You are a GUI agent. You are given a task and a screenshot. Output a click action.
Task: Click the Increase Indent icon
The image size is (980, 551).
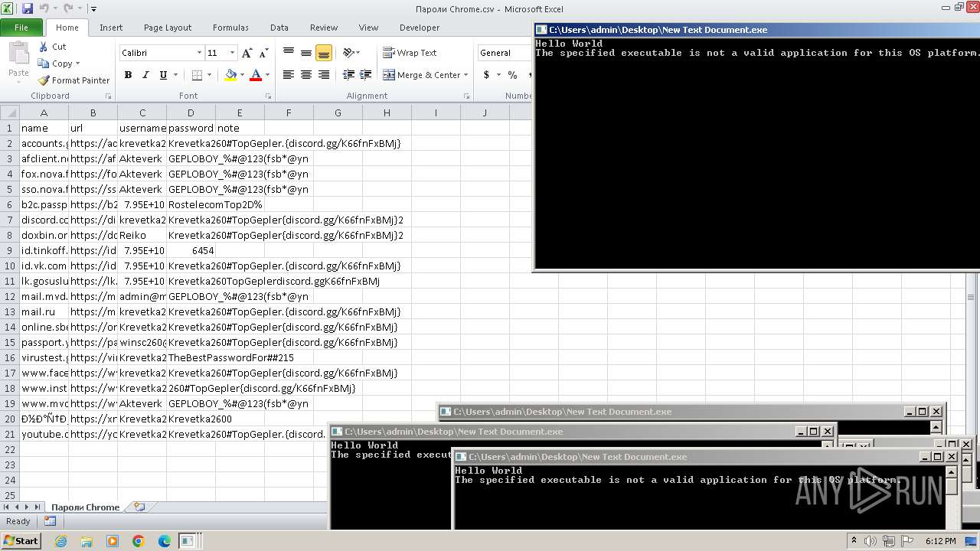click(366, 75)
